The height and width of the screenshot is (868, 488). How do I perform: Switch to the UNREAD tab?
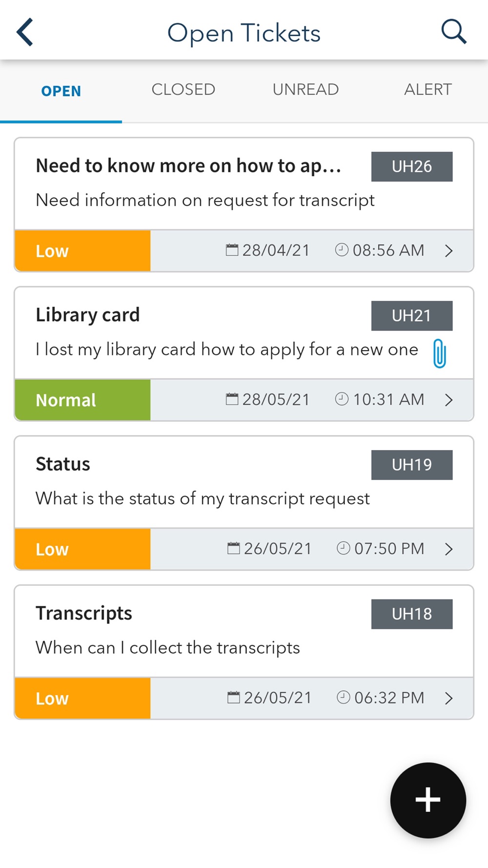(x=305, y=90)
